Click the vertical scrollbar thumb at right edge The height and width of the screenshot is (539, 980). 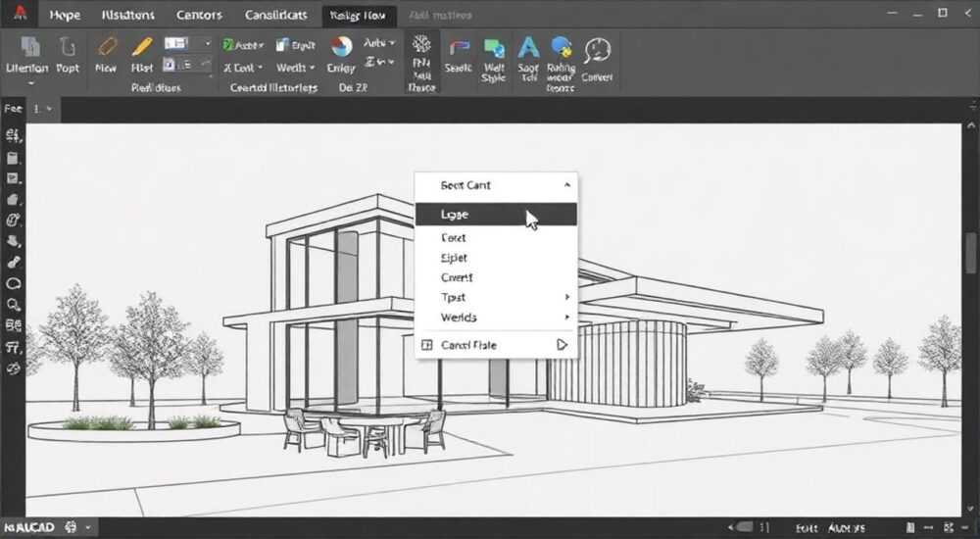(970, 253)
